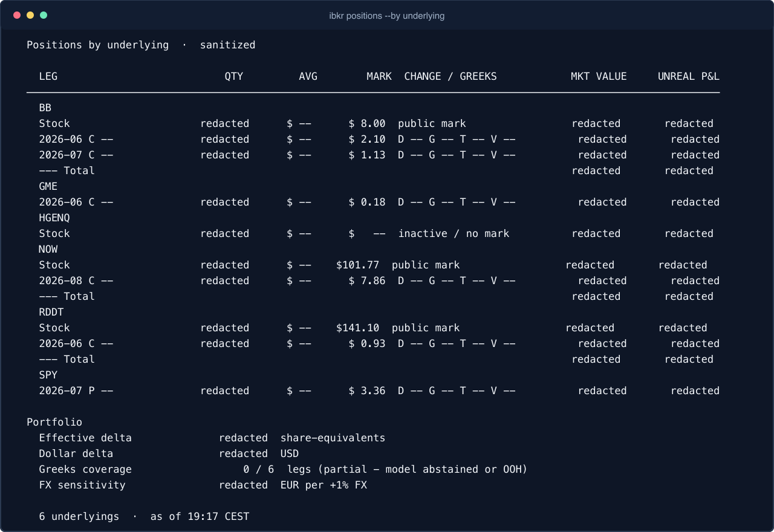Click the '0 / 6' coverage value
The image size is (774, 532).
[x=259, y=469]
